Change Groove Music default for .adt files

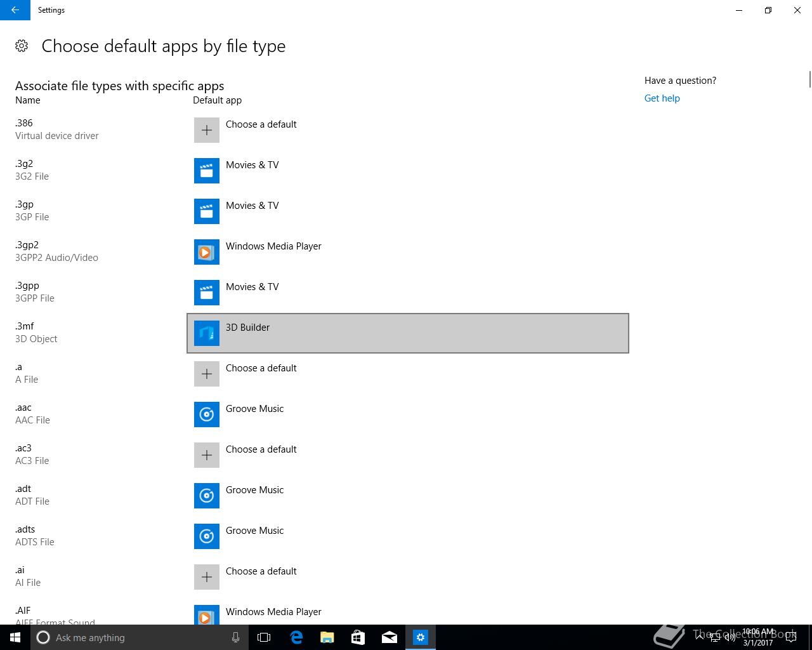pyautogui.click(x=254, y=490)
